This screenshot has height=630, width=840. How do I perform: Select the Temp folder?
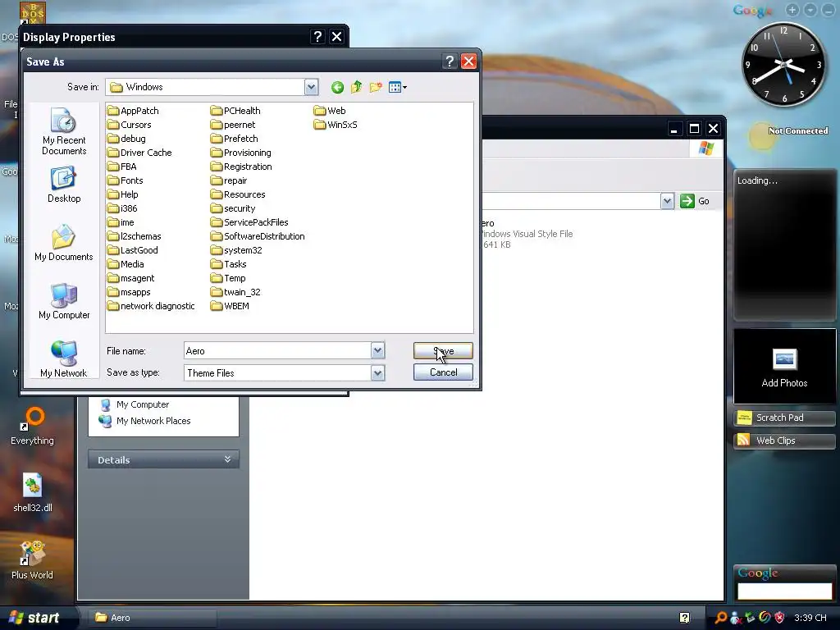229,278
